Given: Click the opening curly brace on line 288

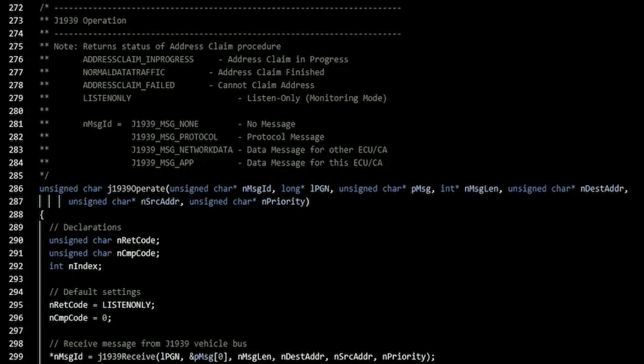Looking at the screenshot, I should click(x=42, y=215).
